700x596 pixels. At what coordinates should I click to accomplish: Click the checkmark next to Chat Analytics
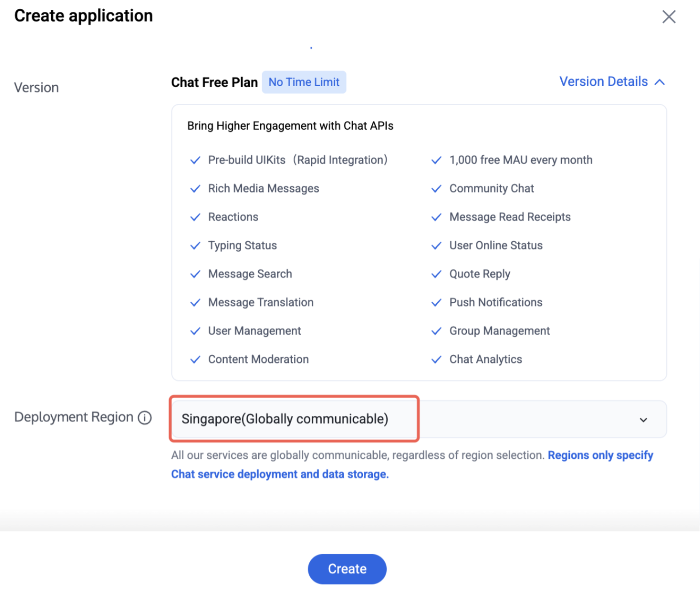click(x=436, y=360)
